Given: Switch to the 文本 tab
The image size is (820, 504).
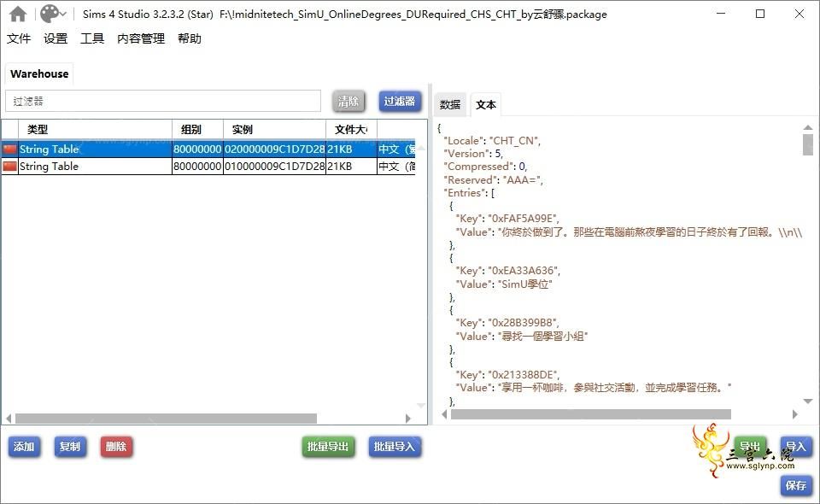Looking at the screenshot, I should pos(486,104).
